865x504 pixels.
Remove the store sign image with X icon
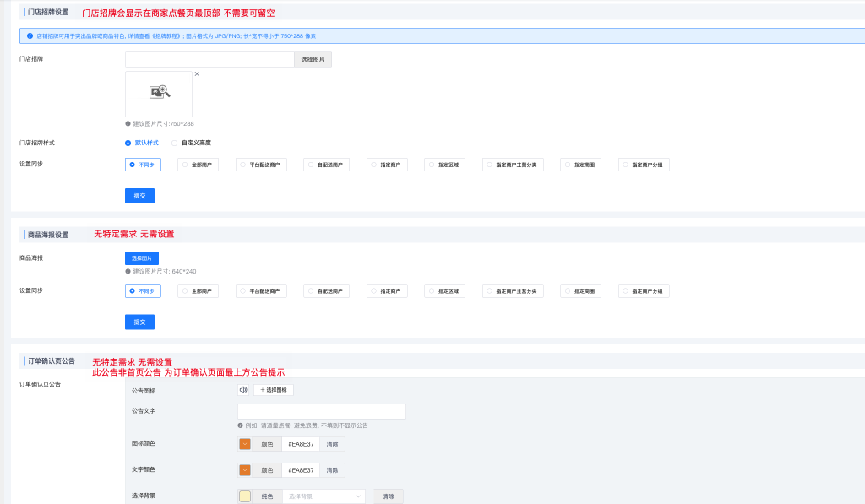[x=197, y=74]
